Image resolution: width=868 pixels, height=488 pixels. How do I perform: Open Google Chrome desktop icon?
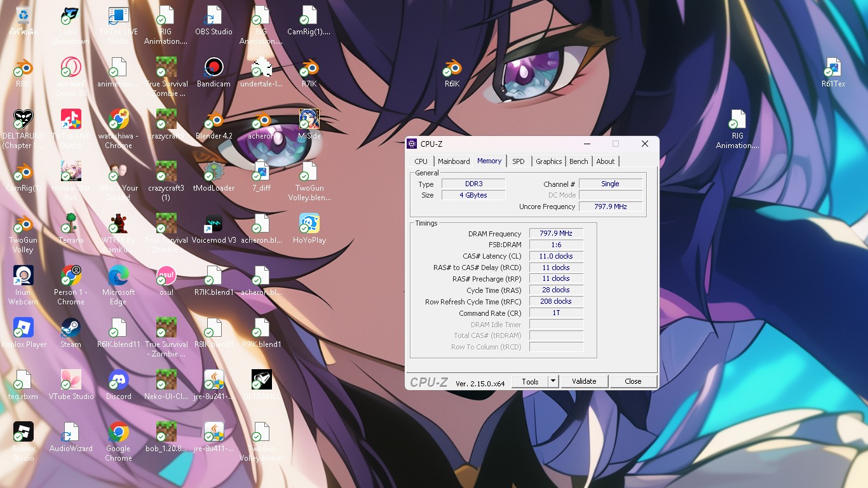coord(118,442)
